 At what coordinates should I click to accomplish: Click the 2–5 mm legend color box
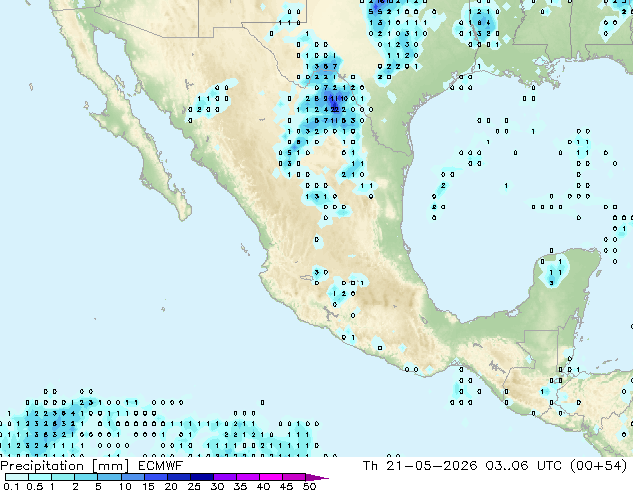(x=86, y=477)
